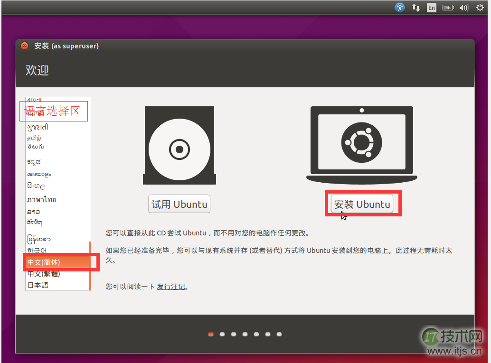
Task: Select ภาษาไทย in the language list
Action: [57, 199]
